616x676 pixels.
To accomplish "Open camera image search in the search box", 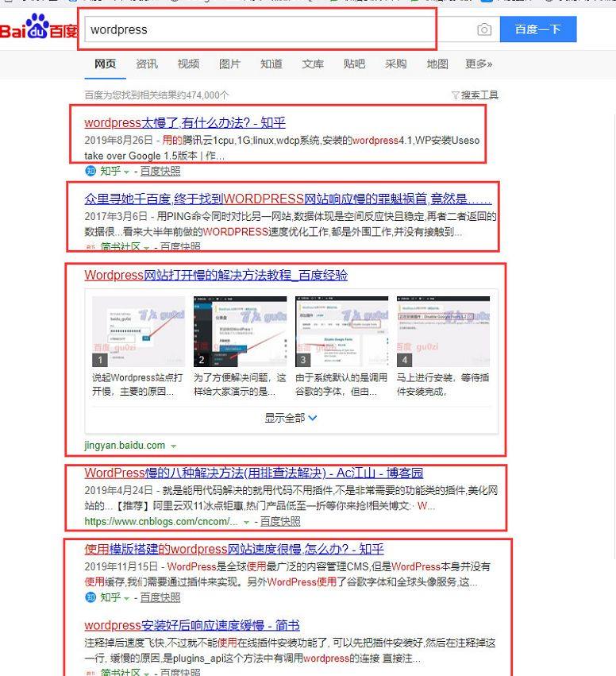I will click(484, 30).
